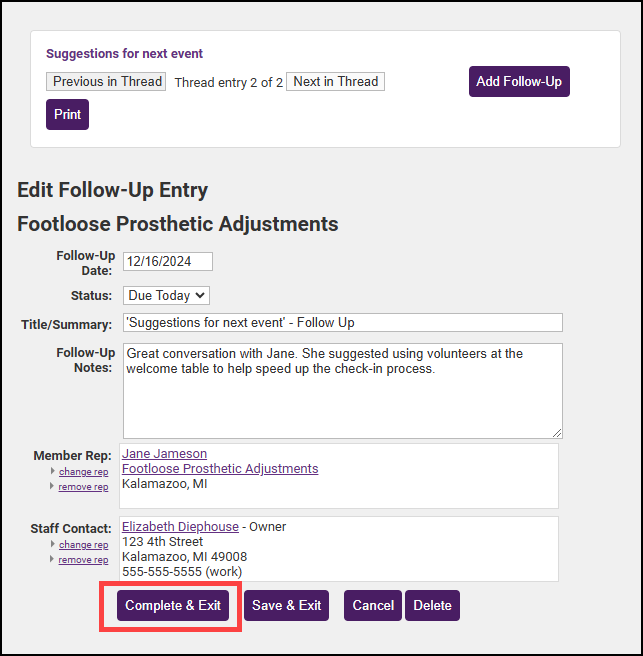Click remove rep under Staff Contact
The height and width of the screenshot is (656, 643).
[83, 560]
